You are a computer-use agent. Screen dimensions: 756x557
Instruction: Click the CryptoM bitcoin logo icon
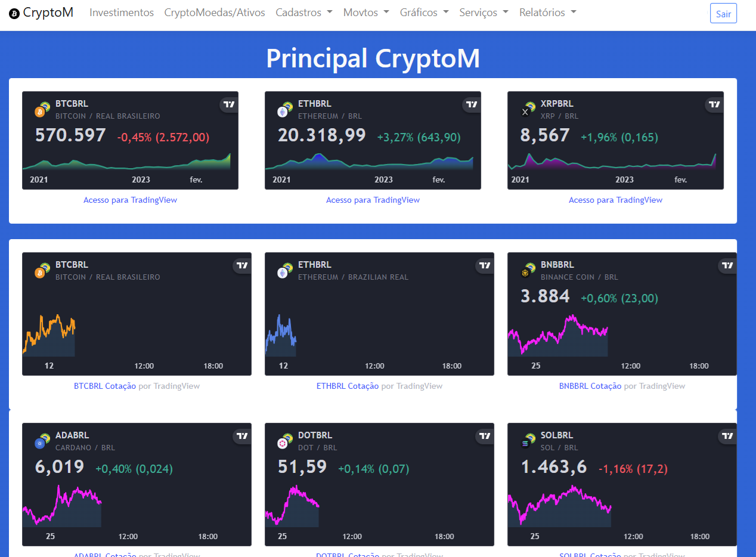click(x=14, y=13)
